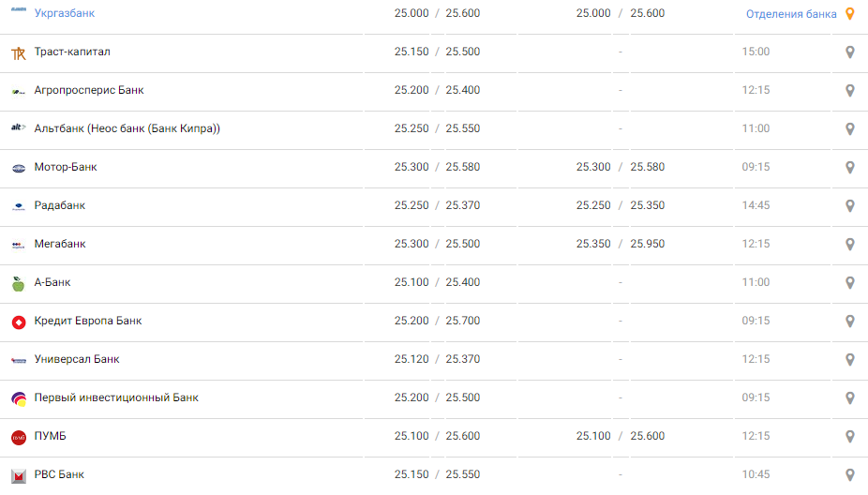This screenshot has width=868, height=495.
Task: Open the Укргазбанк bank link
Action: (x=64, y=13)
